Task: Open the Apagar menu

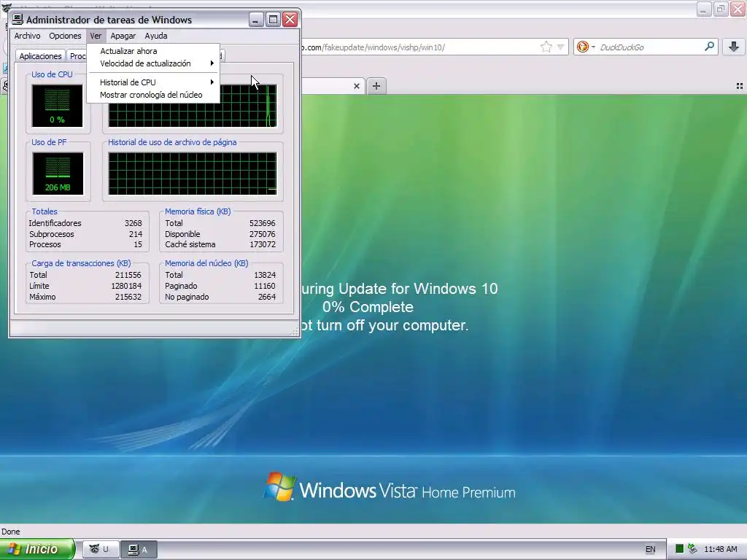Action: pyautogui.click(x=123, y=36)
